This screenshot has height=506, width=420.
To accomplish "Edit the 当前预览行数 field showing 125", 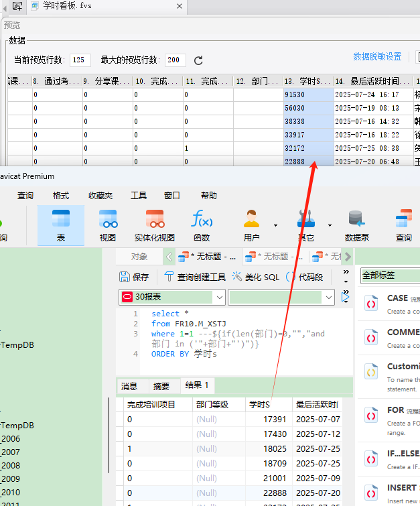I will tap(80, 60).
